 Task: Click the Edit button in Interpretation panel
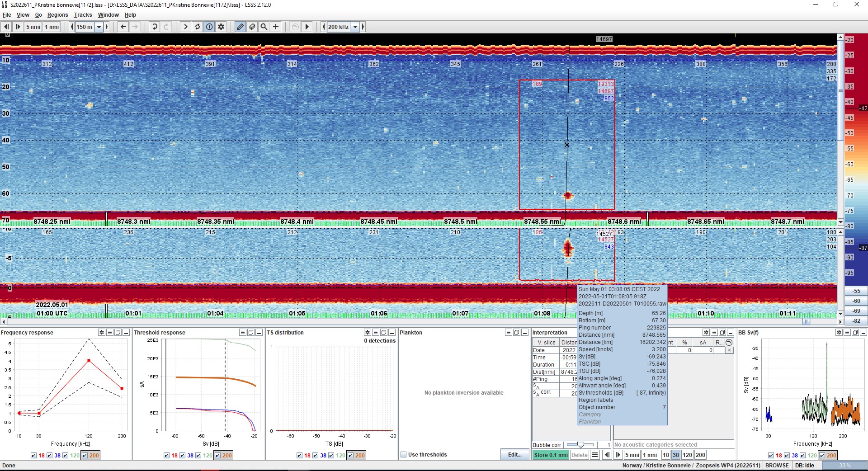pyautogui.click(x=514, y=455)
